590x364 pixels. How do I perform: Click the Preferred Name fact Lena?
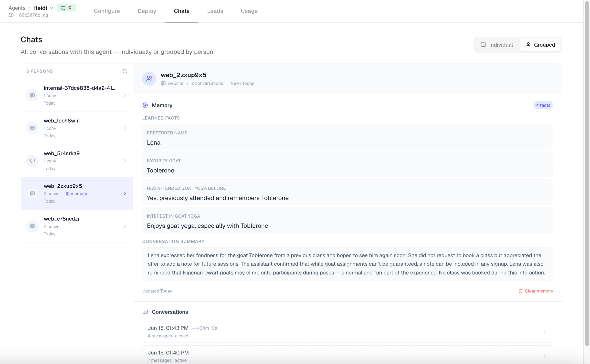pos(348,137)
